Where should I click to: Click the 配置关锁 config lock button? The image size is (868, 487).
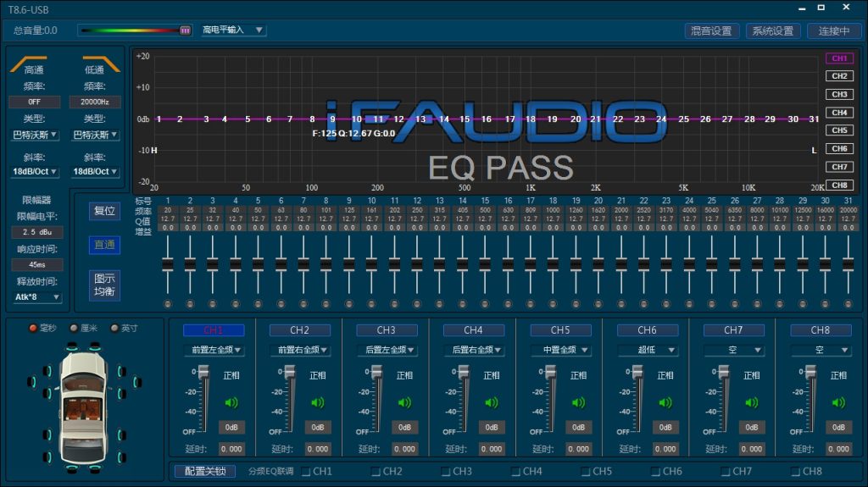pyautogui.click(x=205, y=471)
